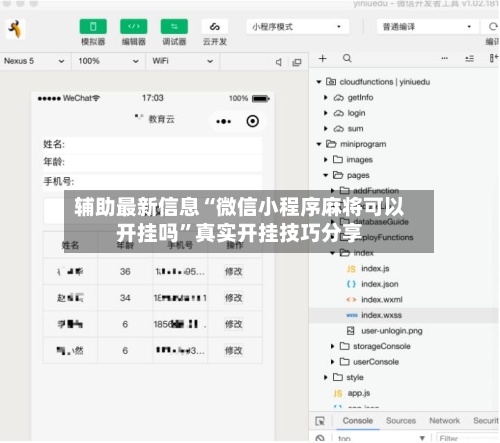Click the age cell showing 34
Viewport: 500px width, 443px height.
tap(125, 298)
